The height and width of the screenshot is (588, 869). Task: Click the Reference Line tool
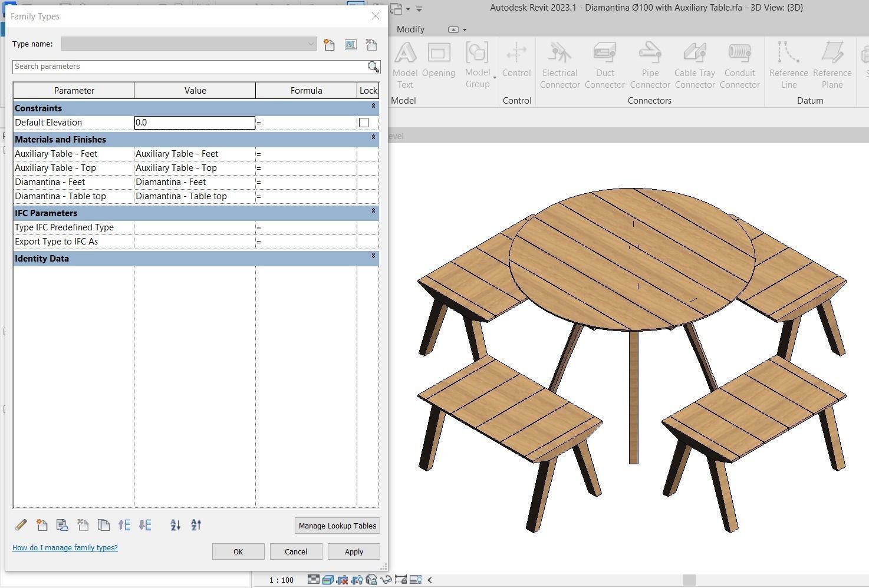pos(789,65)
